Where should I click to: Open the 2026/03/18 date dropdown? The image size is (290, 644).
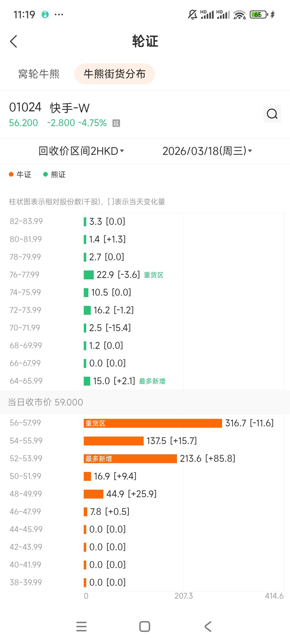[x=207, y=151]
